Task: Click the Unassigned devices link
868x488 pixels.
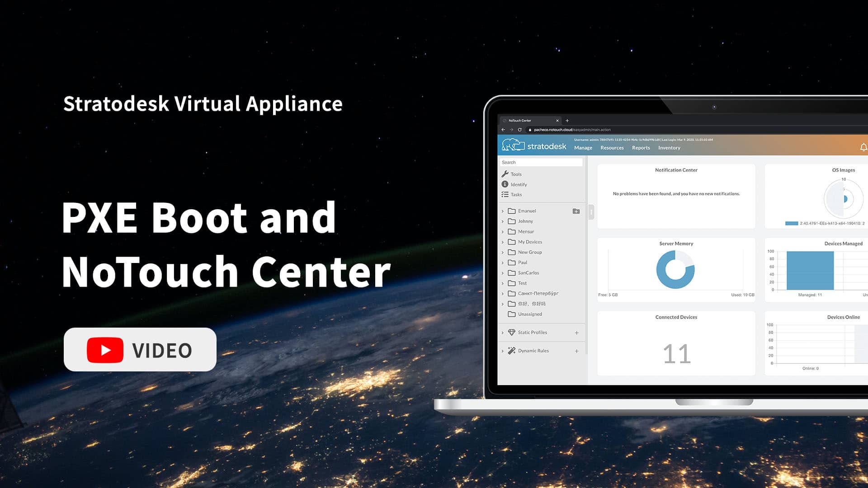Action: tap(529, 314)
